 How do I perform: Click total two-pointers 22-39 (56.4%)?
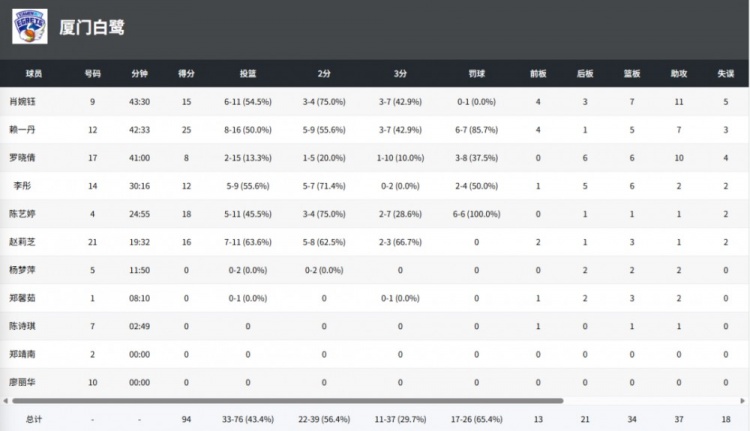click(x=324, y=420)
